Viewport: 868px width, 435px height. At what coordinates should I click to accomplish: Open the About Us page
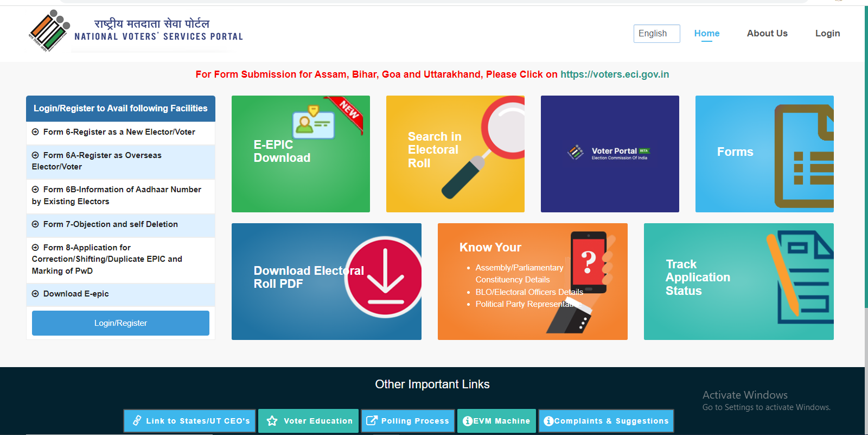pos(767,33)
